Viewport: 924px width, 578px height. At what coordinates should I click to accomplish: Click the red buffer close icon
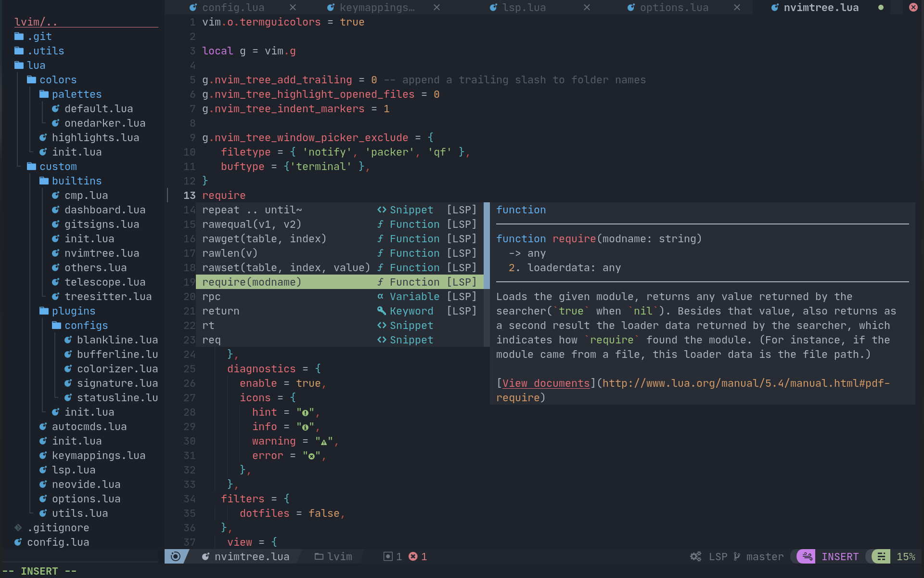pos(913,8)
